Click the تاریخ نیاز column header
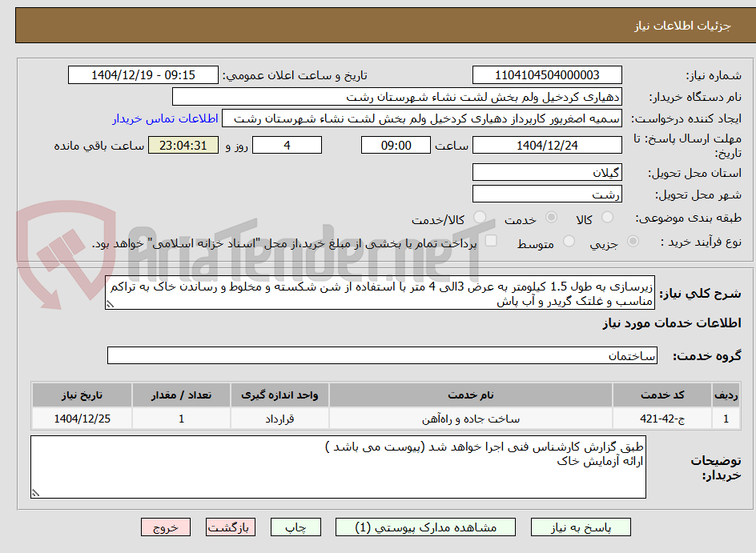756x553 pixels. 82,395
